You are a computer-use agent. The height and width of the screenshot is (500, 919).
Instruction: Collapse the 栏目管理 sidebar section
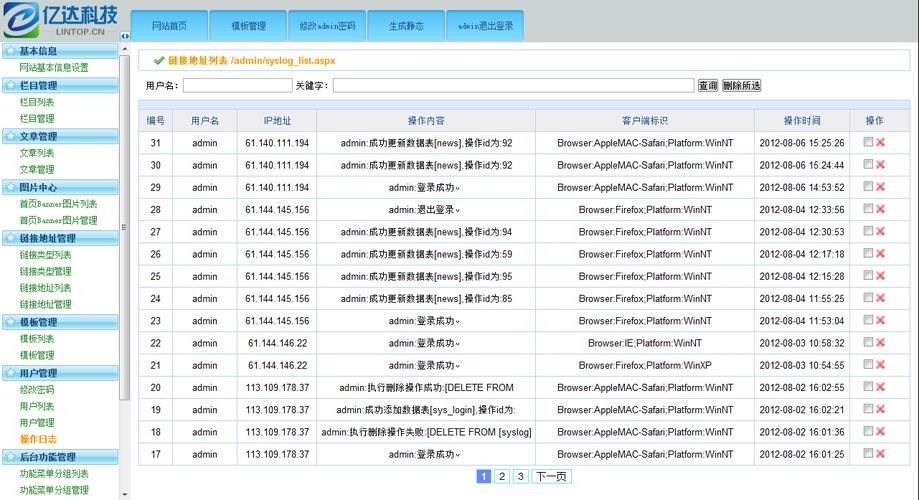60,85
